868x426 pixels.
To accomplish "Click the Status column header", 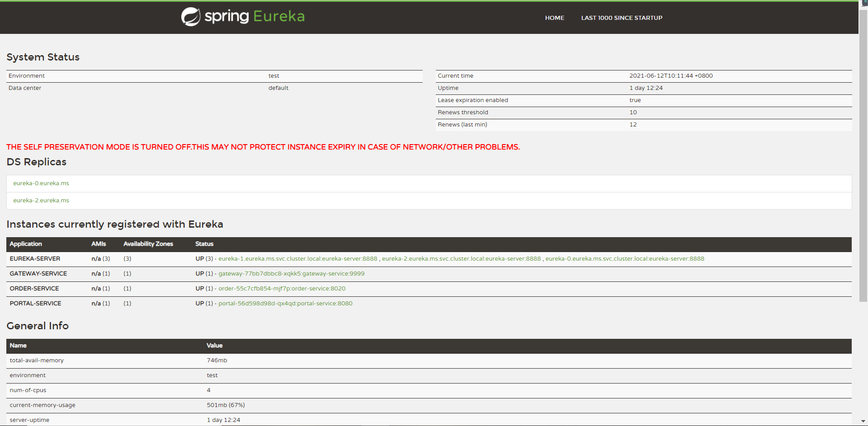I will click(204, 244).
